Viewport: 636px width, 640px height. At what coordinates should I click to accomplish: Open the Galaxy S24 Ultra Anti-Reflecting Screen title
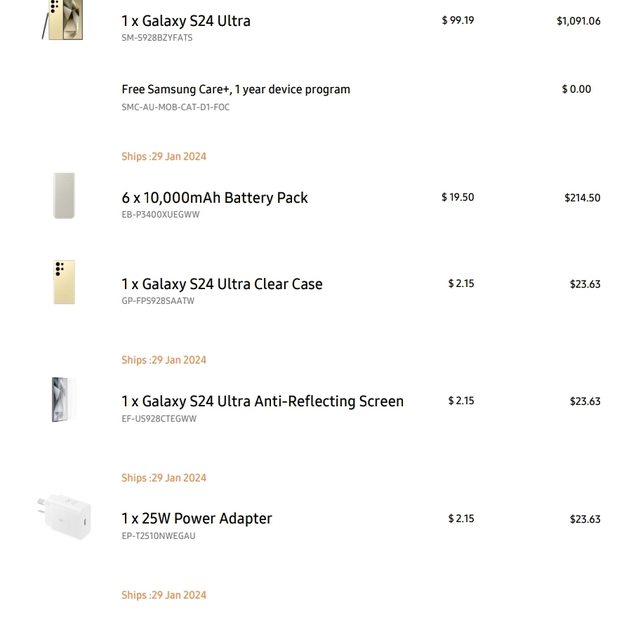(x=263, y=401)
